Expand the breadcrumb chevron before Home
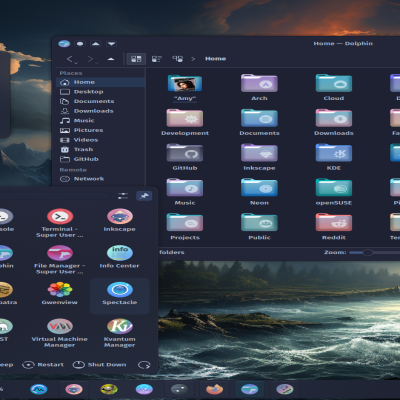 pos(193,59)
